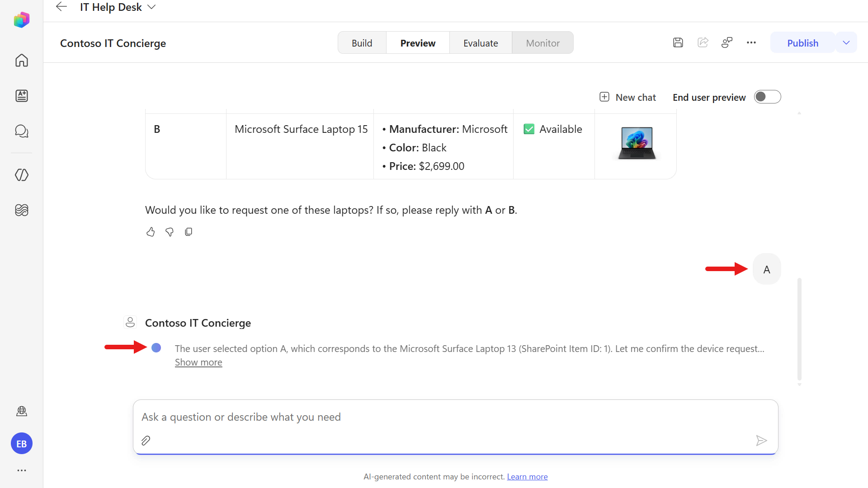
Task: Go to Home in the sidebar
Action: [21, 60]
